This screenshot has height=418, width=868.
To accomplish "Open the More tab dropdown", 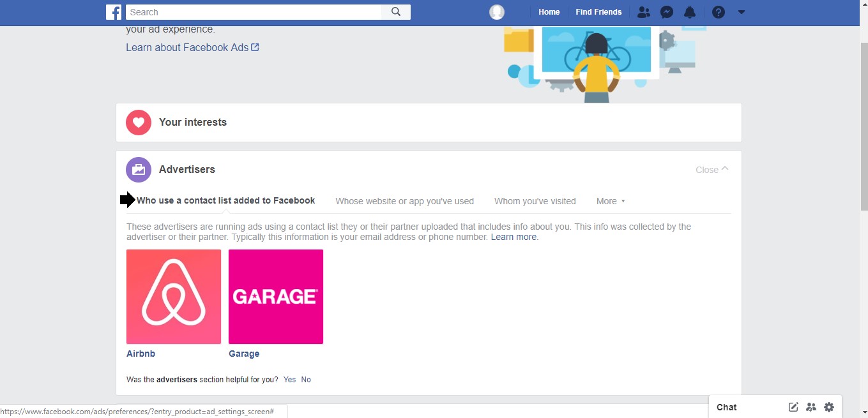I will (611, 201).
